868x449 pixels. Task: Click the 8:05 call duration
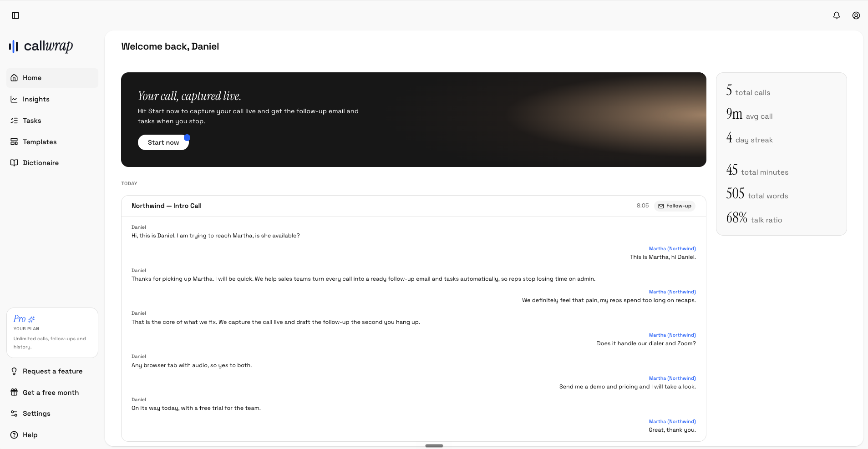tap(643, 206)
